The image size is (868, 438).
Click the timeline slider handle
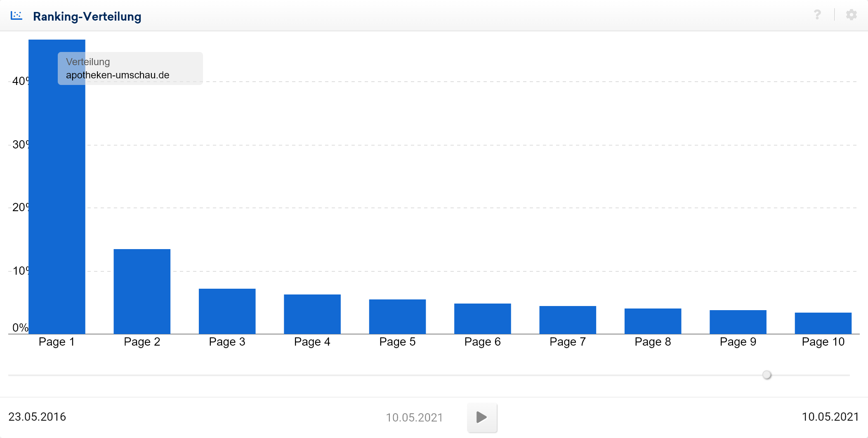pyautogui.click(x=767, y=375)
